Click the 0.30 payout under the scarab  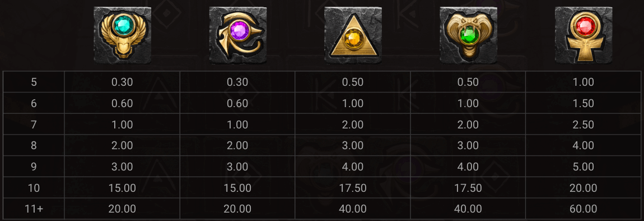pyautogui.click(x=122, y=82)
